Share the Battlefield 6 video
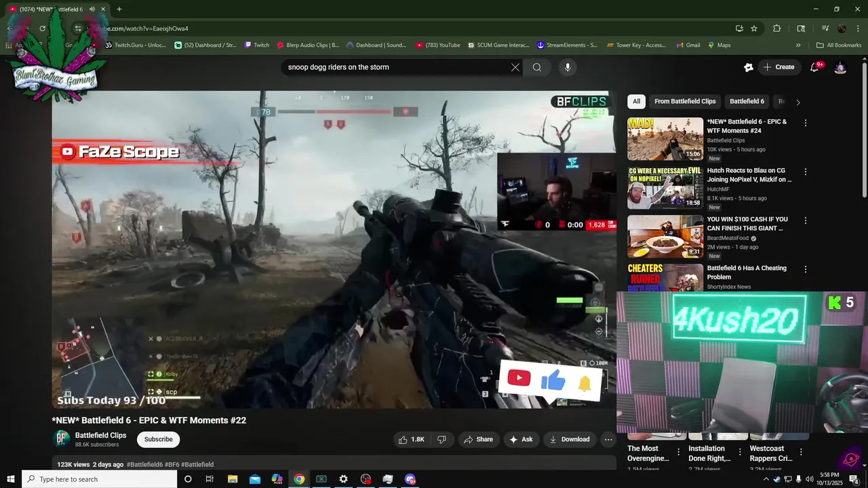The width and height of the screenshot is (868, 488). [x=478, y=439]
